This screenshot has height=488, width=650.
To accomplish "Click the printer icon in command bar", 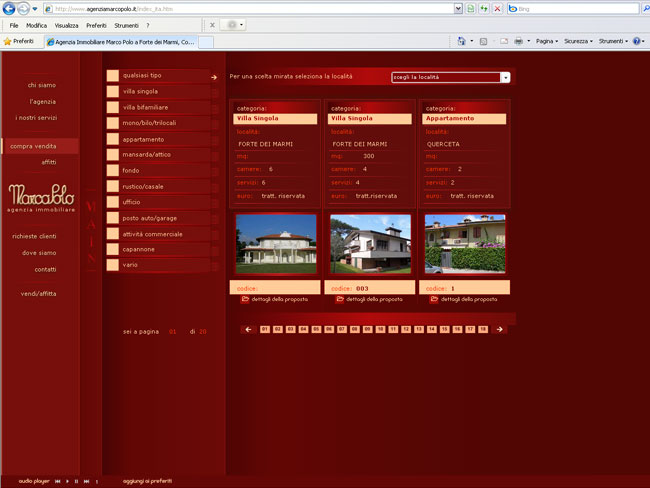I will tap(518, 41).
